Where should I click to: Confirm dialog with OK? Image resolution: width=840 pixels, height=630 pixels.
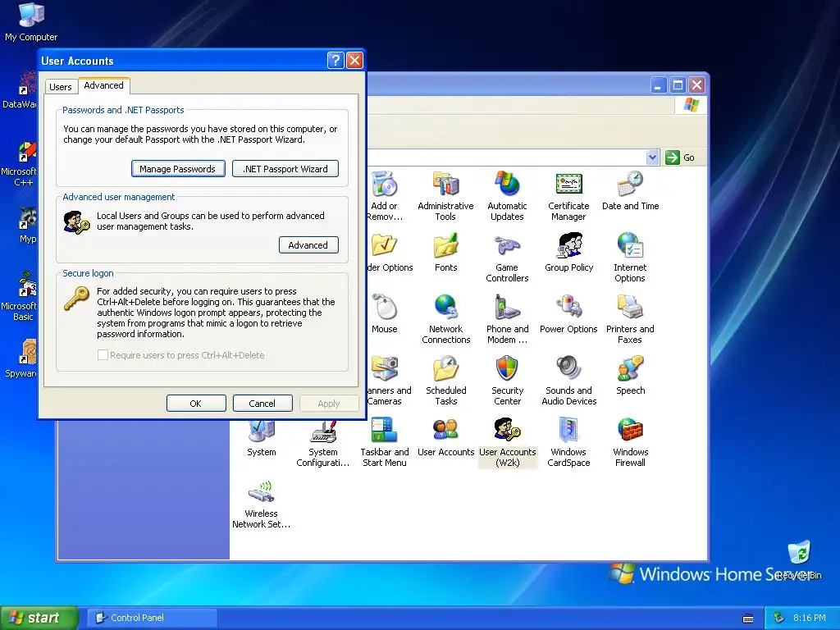(196, 404)
